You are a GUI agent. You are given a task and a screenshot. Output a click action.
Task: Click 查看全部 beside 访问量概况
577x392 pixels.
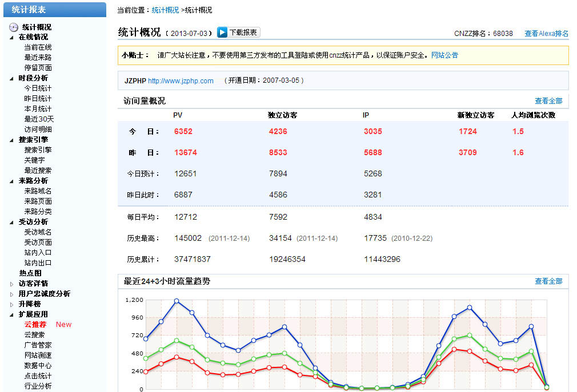548,101
